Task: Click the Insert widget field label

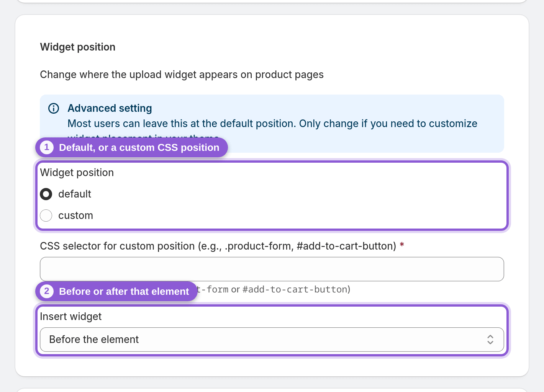Action: [71, 317]
